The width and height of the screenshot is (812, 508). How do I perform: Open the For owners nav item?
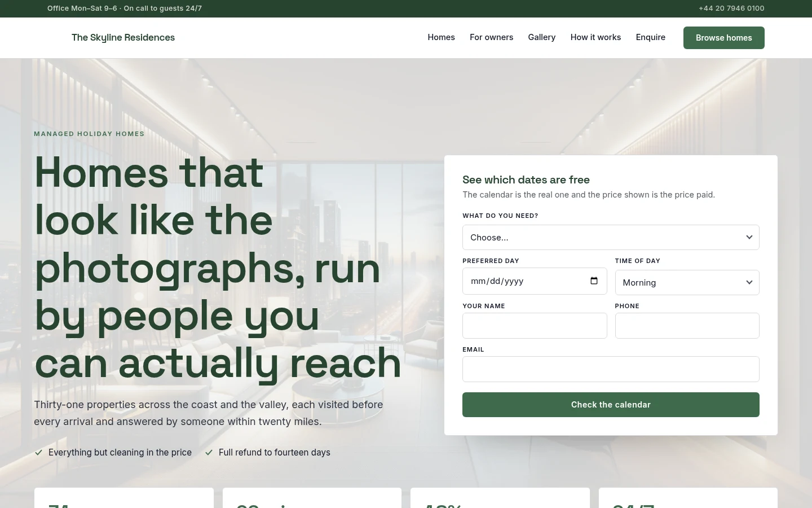pyautogui.click(x=492, y=37)
